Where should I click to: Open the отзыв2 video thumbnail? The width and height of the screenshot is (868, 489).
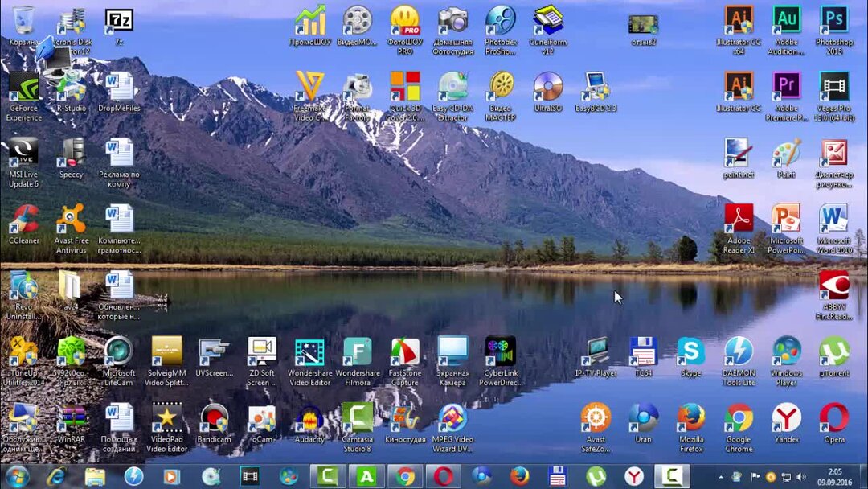coord(643,29)
